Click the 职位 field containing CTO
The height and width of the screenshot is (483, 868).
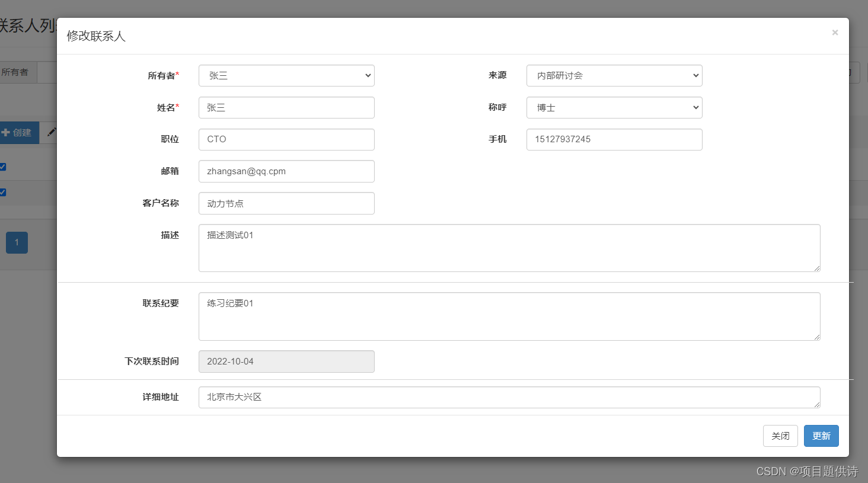pyautogui.click(x=286, y=139)
